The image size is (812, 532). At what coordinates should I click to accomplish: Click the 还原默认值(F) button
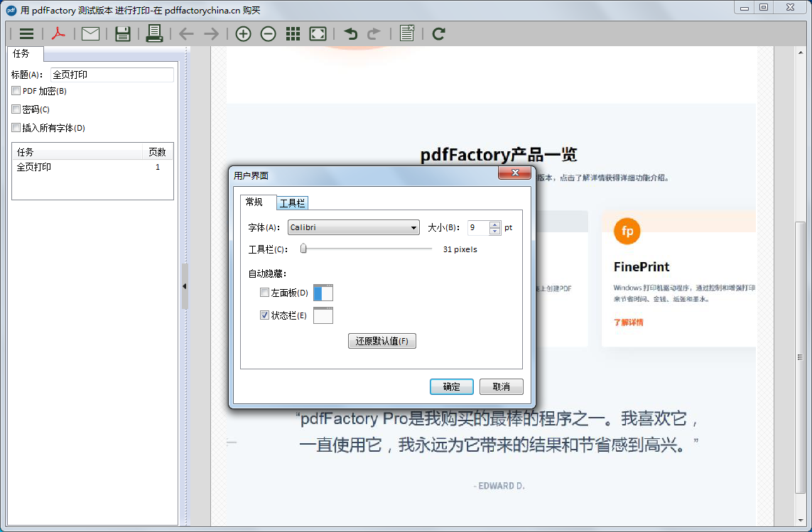pos(381,341)
